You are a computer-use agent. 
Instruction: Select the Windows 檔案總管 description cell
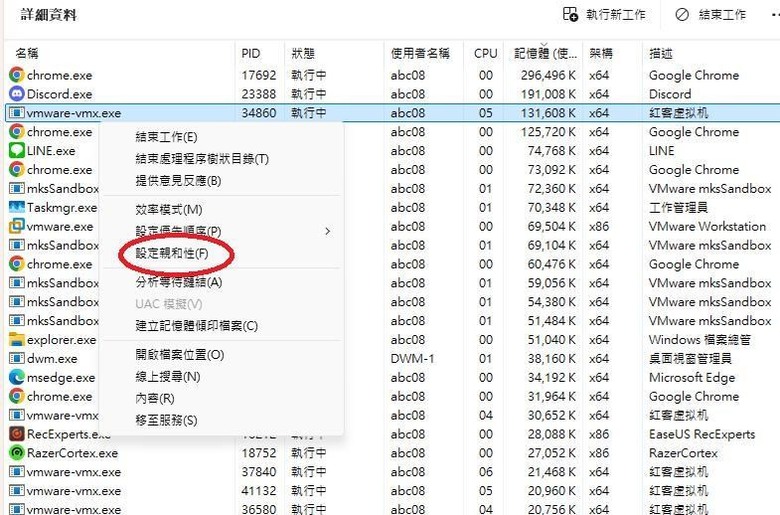[x=700, y=340]
